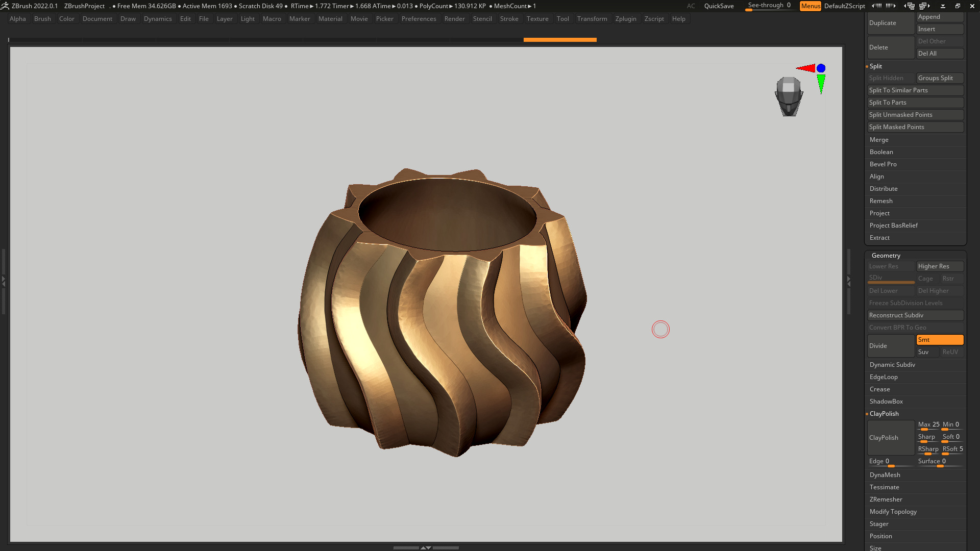Click the QuickSave button
Viewport: 980px width, 551px height.
click(719, 6)
